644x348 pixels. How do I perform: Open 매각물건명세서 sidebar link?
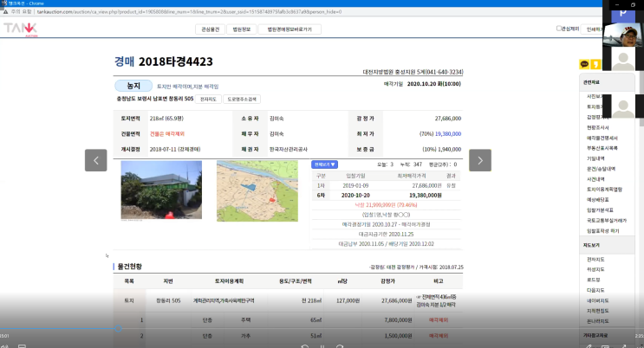(602, 138)
